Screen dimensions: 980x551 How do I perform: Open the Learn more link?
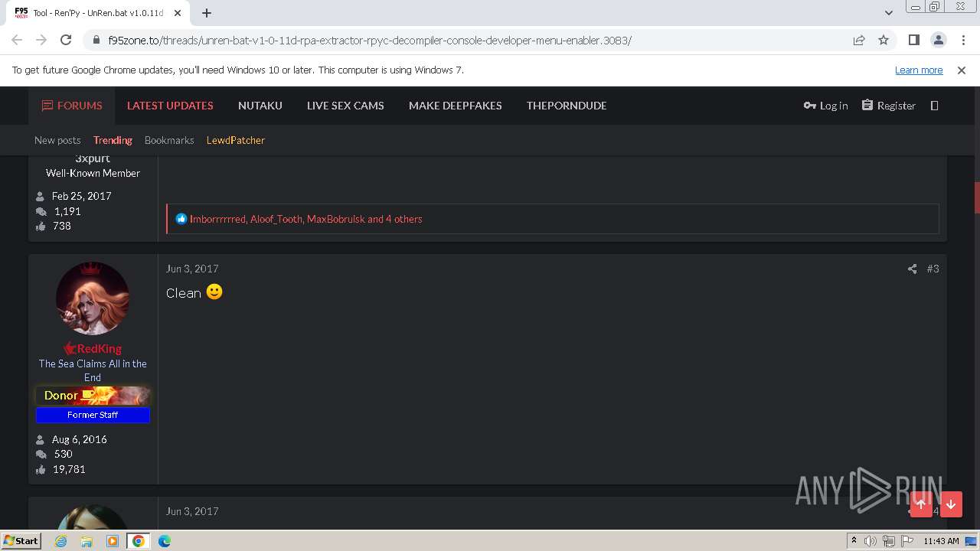coord(919,70)
